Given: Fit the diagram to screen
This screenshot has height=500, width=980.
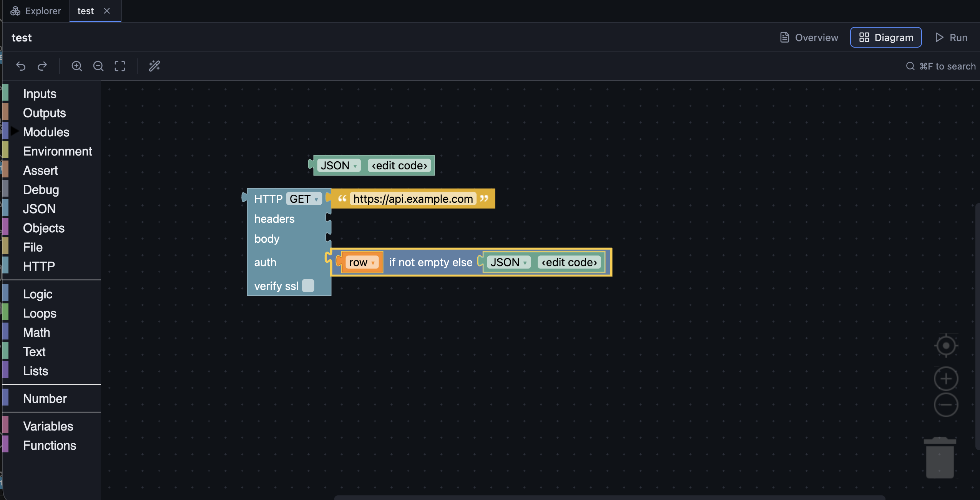Looking at the screenshot, I should point(120,66).
